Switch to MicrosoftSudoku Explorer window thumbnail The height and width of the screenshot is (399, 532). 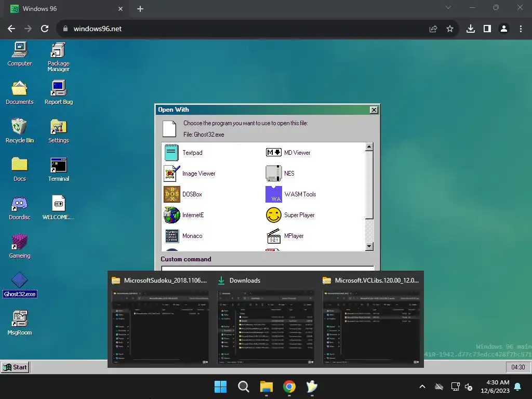[160, 320]
